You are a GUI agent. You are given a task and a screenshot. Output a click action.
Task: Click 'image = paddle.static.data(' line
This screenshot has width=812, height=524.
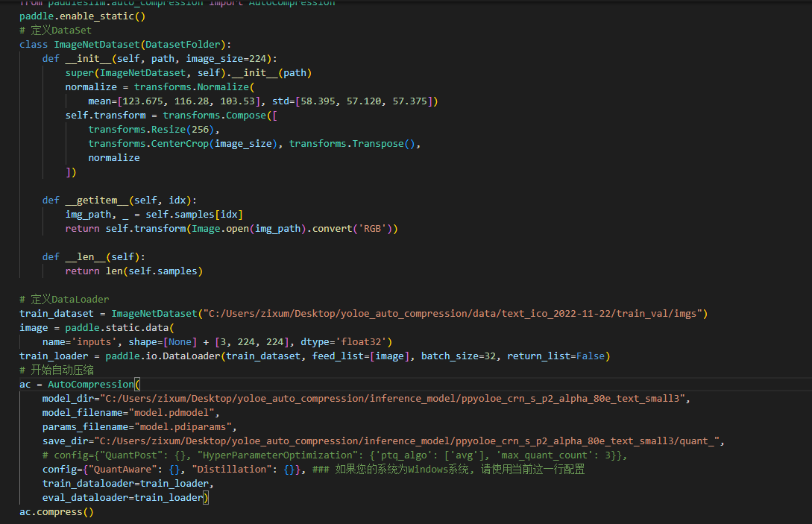[97, 328]
